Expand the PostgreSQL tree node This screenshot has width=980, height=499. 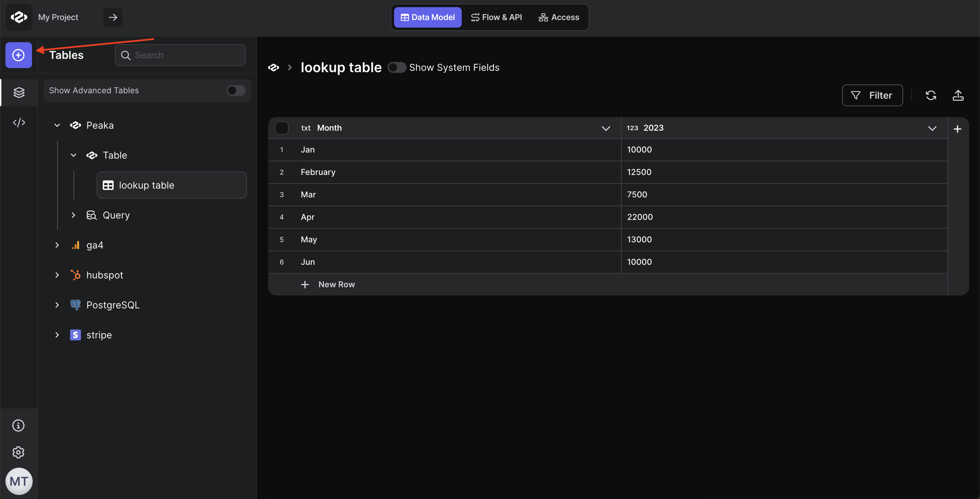(57, 305)
